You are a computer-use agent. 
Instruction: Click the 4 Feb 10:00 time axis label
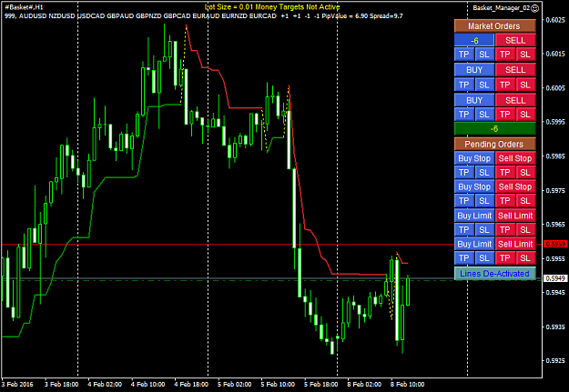[x=148, y=384]
